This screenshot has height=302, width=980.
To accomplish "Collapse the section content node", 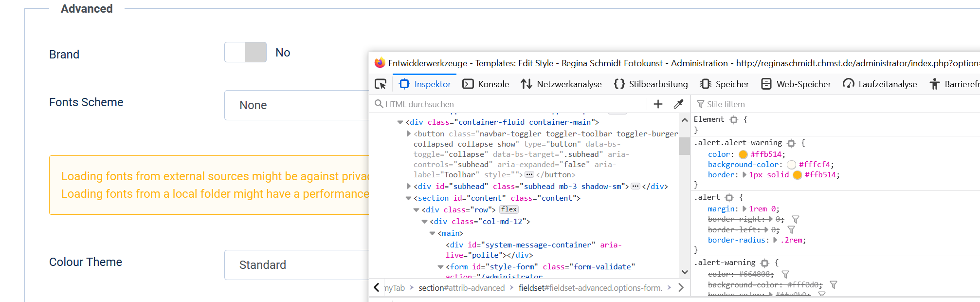I will coord(408,198).
